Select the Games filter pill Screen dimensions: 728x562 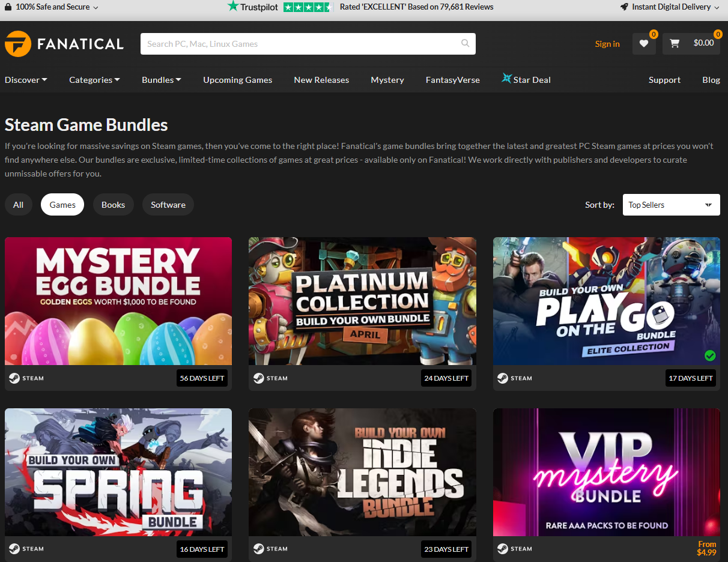pyautogui.click(x=62, y=205)
